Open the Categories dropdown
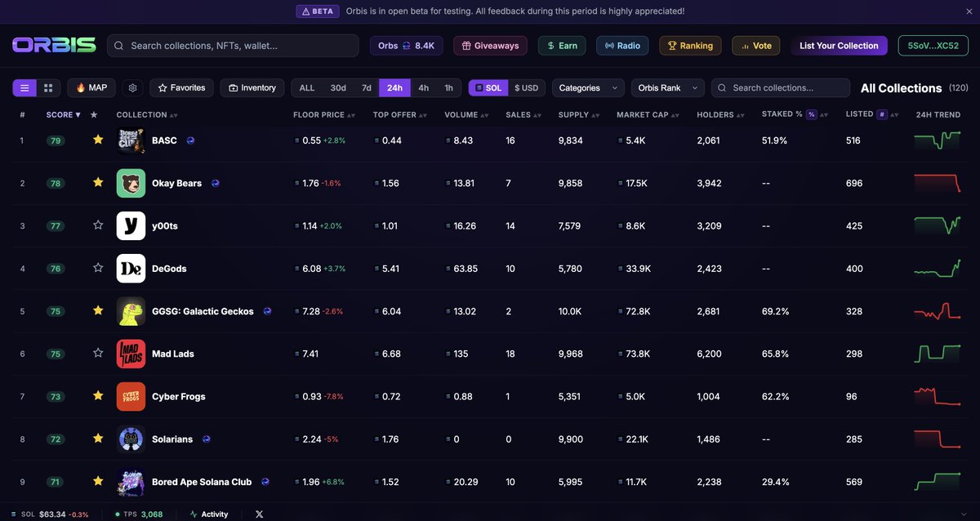This screenshot has height=521, width=980. coord(588,87)
